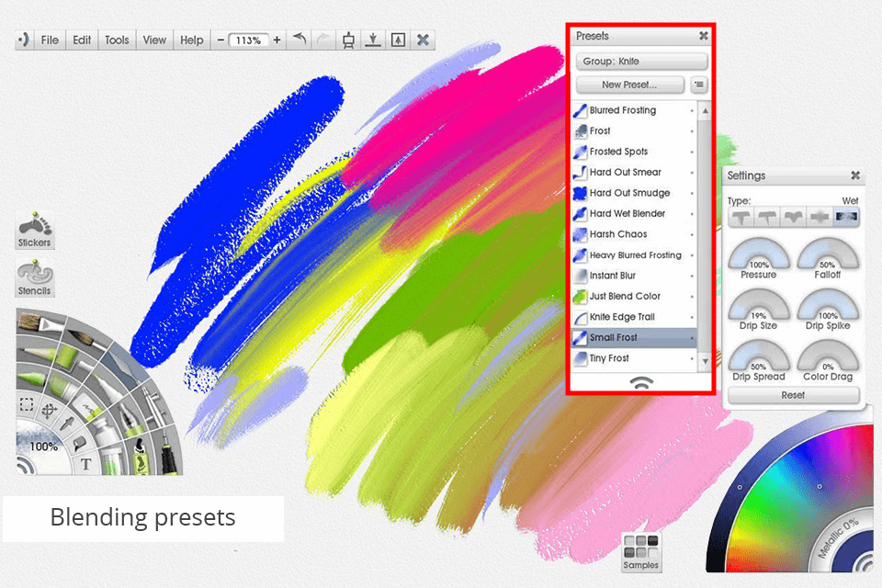This screenshot has height=588, width=882.
Task: Select the Just Blend Color preset
Action: tap(634, 297)
